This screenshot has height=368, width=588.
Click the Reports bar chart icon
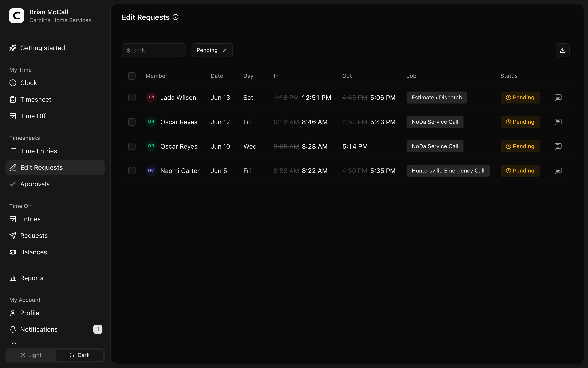(x=13, y=278)
